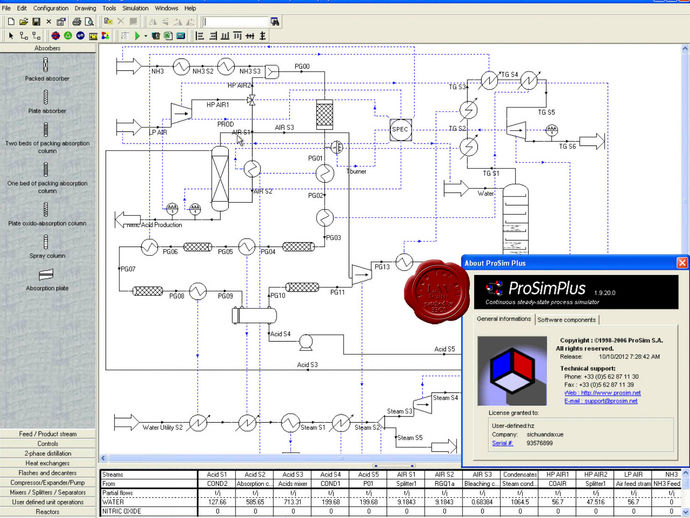Click the flowsheet scroll up arrow
The height and width of the screenshot is (518, 690).
[686, 48]
